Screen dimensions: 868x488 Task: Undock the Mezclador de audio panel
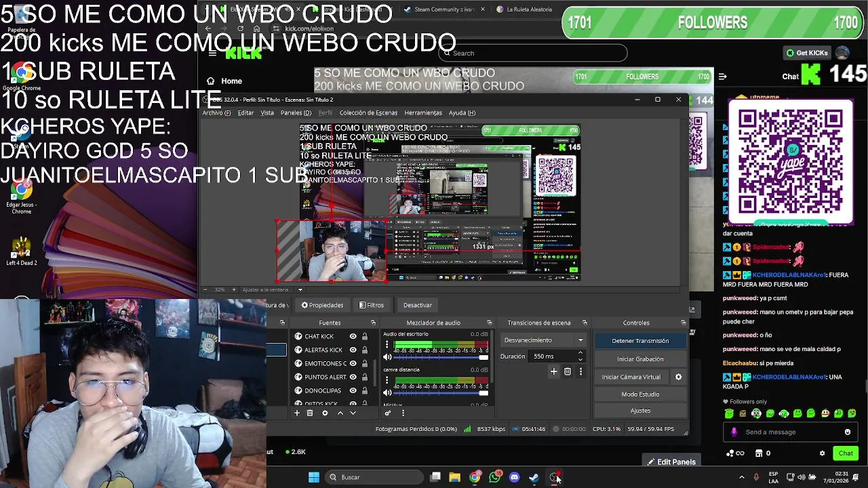pyautogui.click(x=490, y=323)
